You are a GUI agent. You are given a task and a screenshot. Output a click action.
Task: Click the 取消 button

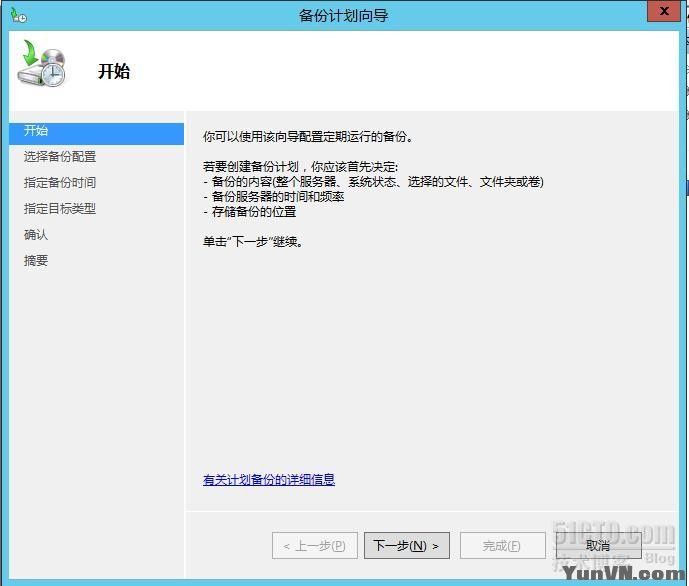598,546
